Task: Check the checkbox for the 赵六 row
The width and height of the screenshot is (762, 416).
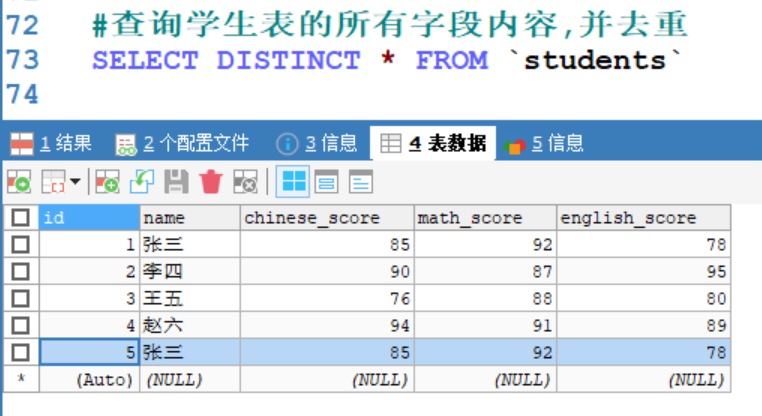Action: (x=20, y=326)
